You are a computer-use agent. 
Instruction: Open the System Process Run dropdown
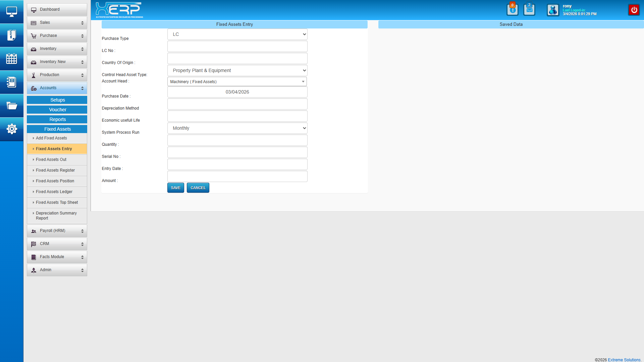coord(237,128)
